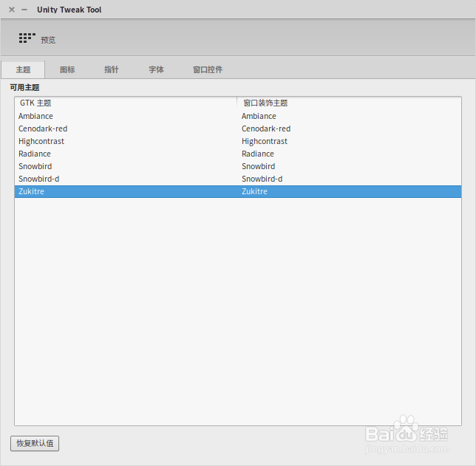Select Ambiance in the GTK theme column
Image resolution: width=476 pixels, height=466 pixels.
(35, 116)
